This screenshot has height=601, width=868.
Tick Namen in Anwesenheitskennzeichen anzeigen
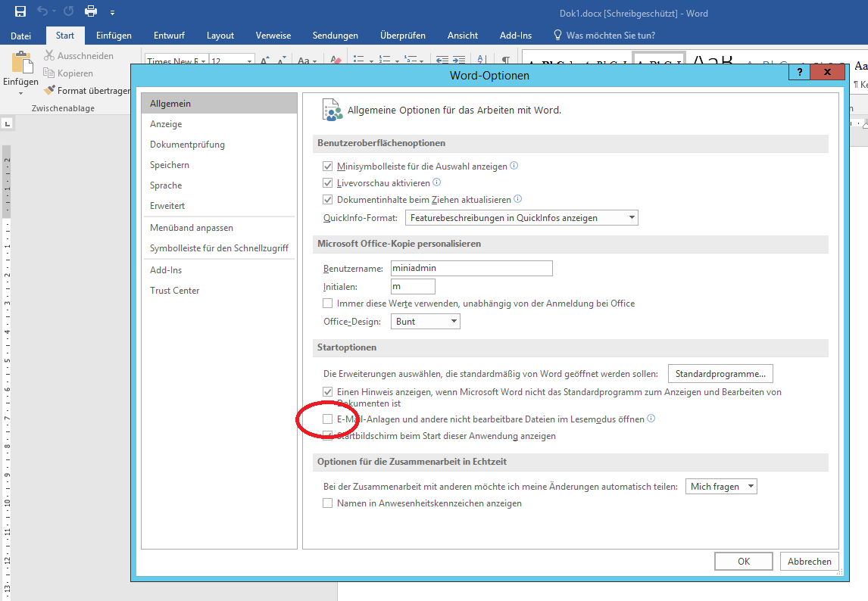[328, 503]
